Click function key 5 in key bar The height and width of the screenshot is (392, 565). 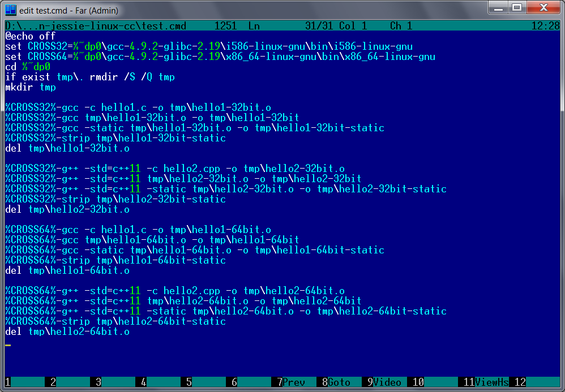coord(206,382)
